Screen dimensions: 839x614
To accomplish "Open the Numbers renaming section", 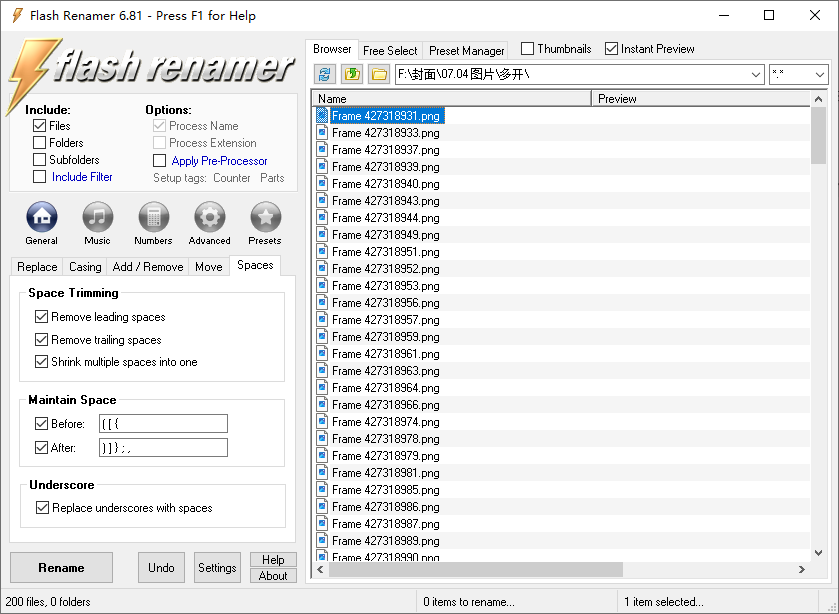I will (153, 217).
